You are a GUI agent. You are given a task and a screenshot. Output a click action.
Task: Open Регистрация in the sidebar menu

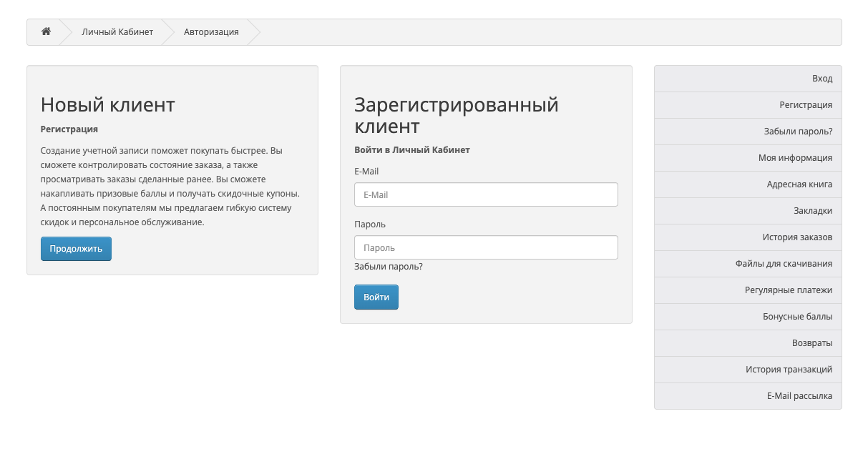805,105
